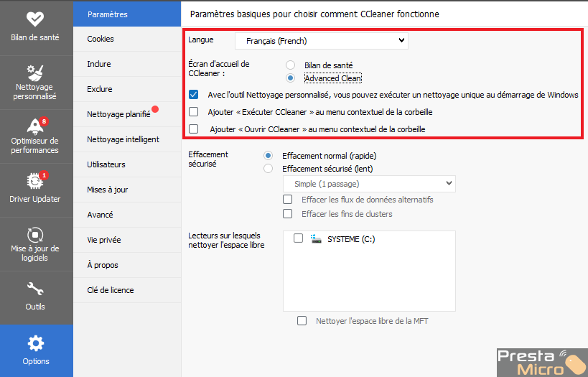Open the Outils wrench icon

coord(35,289)
